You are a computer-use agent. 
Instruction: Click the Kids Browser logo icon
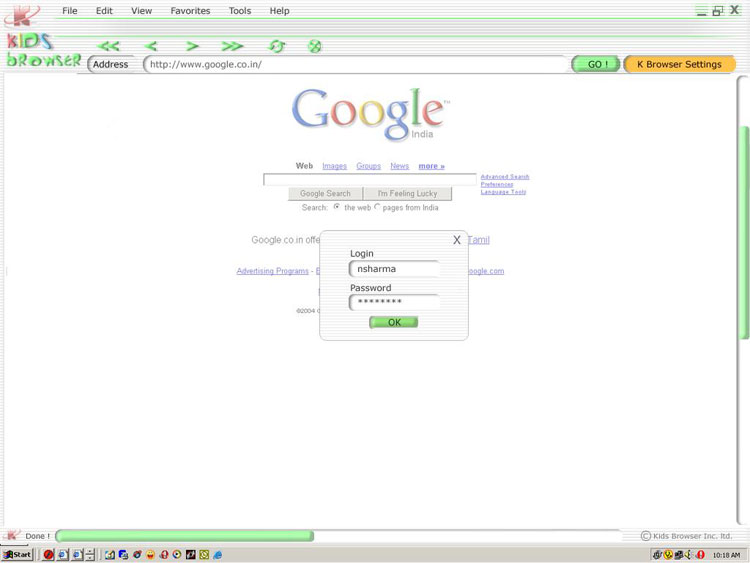[x=22, y=14]
